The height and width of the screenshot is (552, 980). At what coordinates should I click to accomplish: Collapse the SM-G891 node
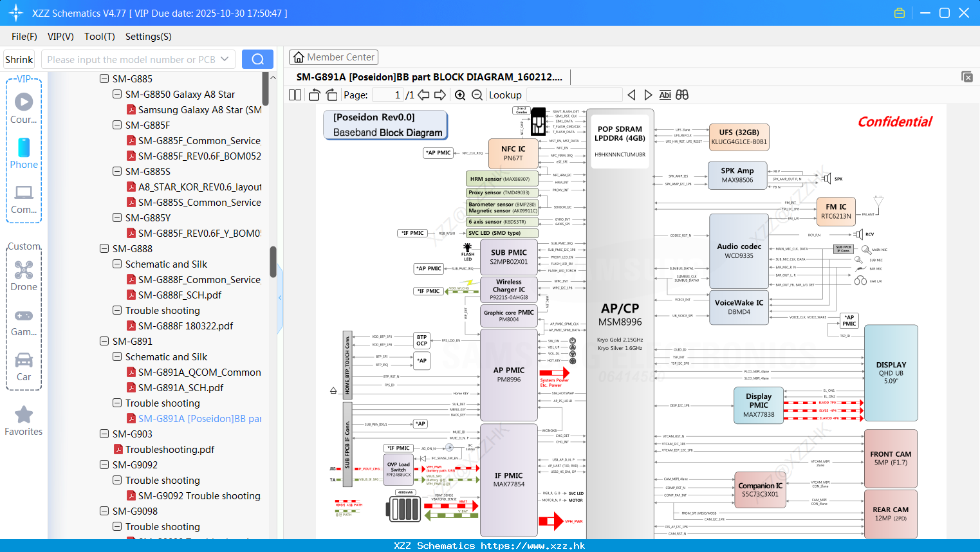(x=104, y=341)
